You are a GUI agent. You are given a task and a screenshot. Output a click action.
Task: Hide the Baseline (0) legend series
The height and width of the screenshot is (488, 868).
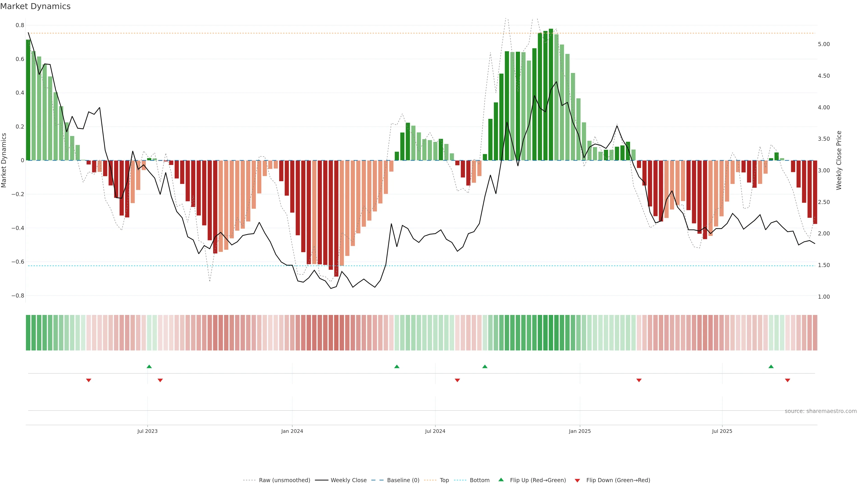(403, 480)
